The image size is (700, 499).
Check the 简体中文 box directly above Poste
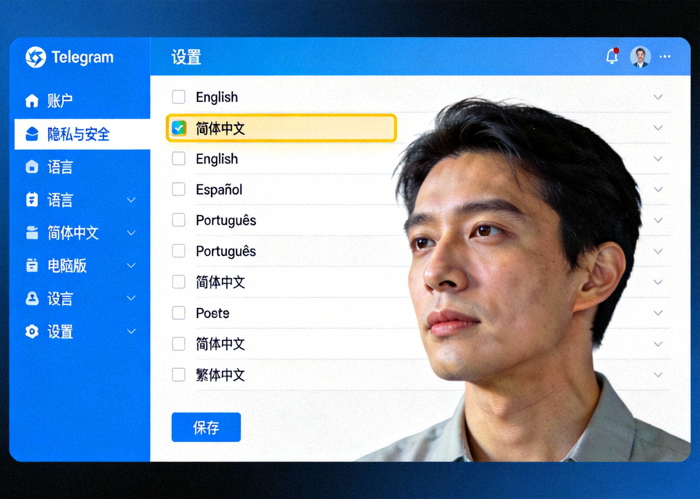(179, 282)
